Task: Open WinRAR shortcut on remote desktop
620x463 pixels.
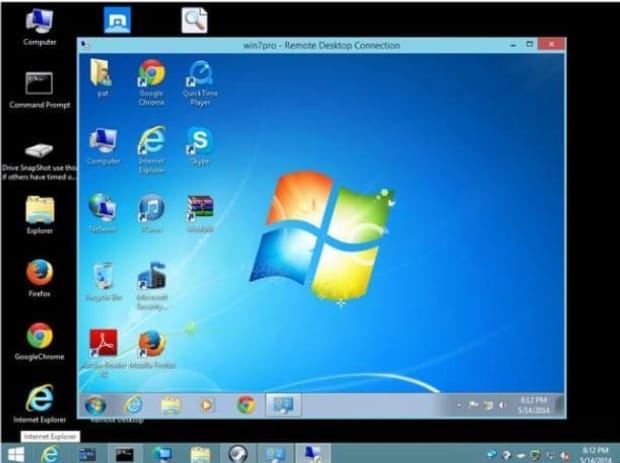Action: click(x=200, y=213)
